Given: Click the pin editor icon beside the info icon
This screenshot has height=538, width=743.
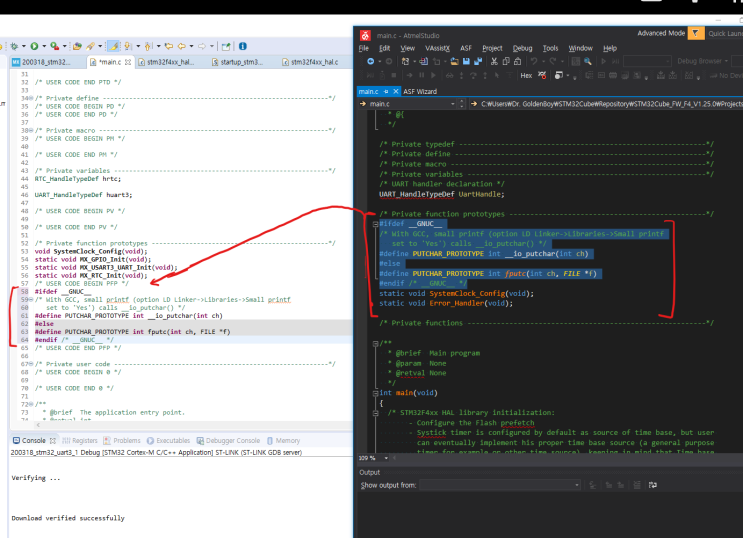Looking at the screenshot, I should 226,46.
